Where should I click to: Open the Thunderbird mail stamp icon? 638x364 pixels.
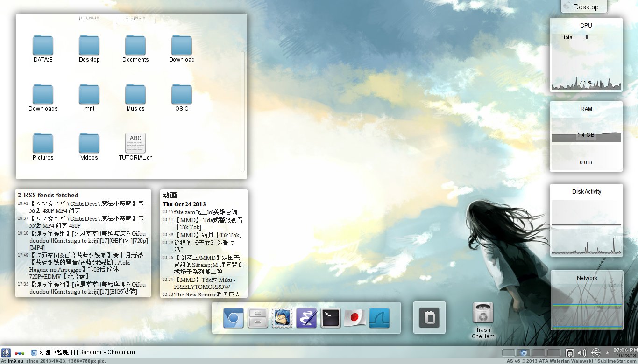(282, 318)
